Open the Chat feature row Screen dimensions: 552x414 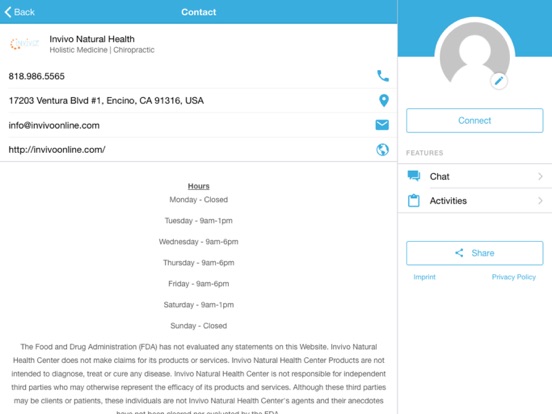[x=475, y=176]
